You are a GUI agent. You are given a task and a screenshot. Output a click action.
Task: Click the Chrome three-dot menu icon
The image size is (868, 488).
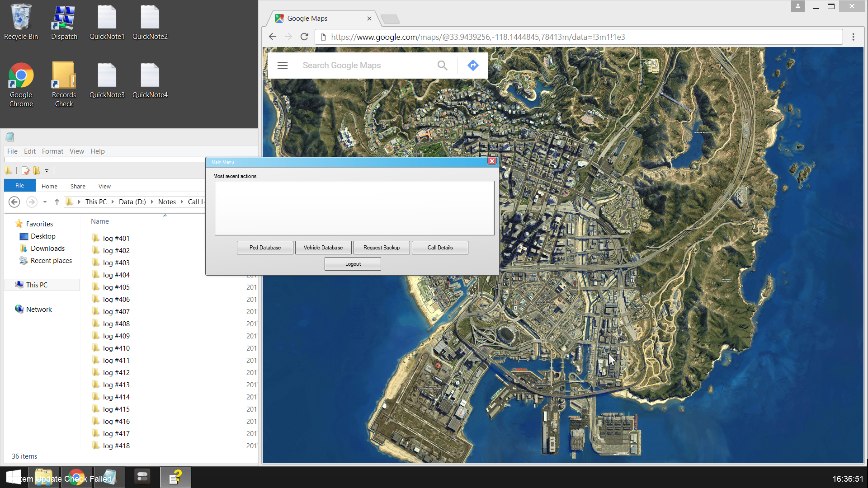[x=853, y=37]
